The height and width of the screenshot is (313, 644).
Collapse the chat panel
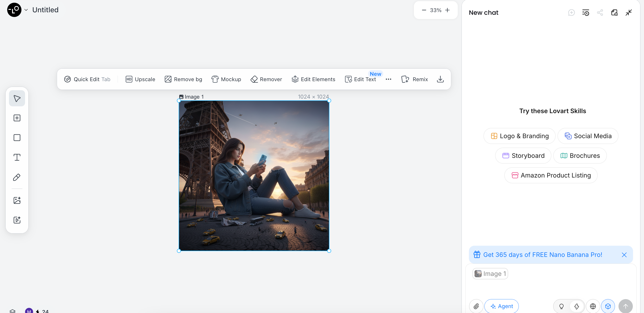(629, 12)
